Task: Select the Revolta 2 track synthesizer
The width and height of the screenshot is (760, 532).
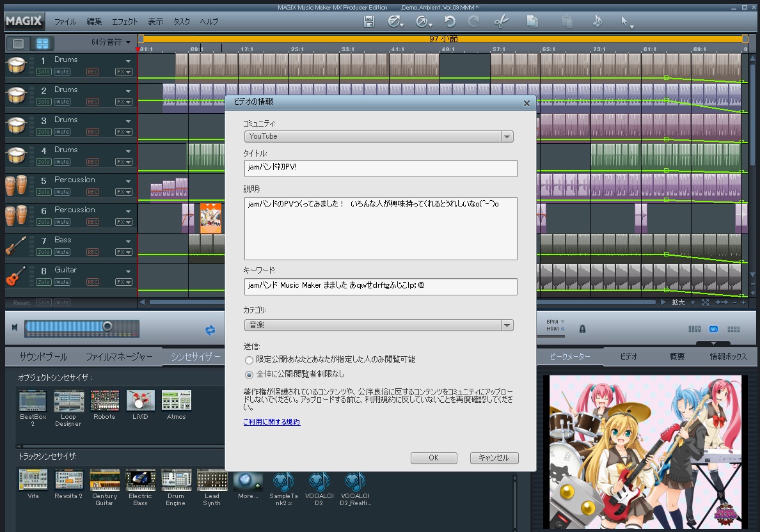Action: click(x=68, y=480)
